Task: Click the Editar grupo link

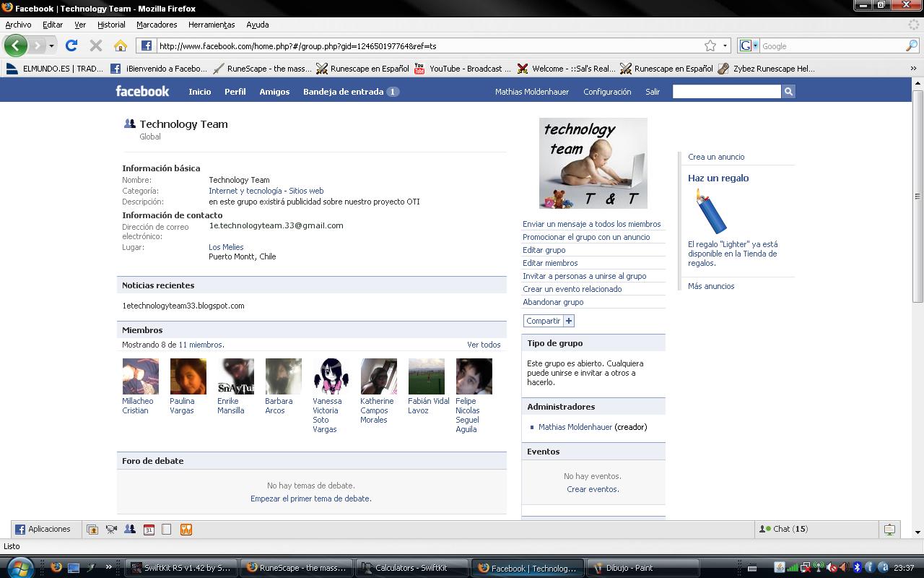Action: (x=544, y=250)
